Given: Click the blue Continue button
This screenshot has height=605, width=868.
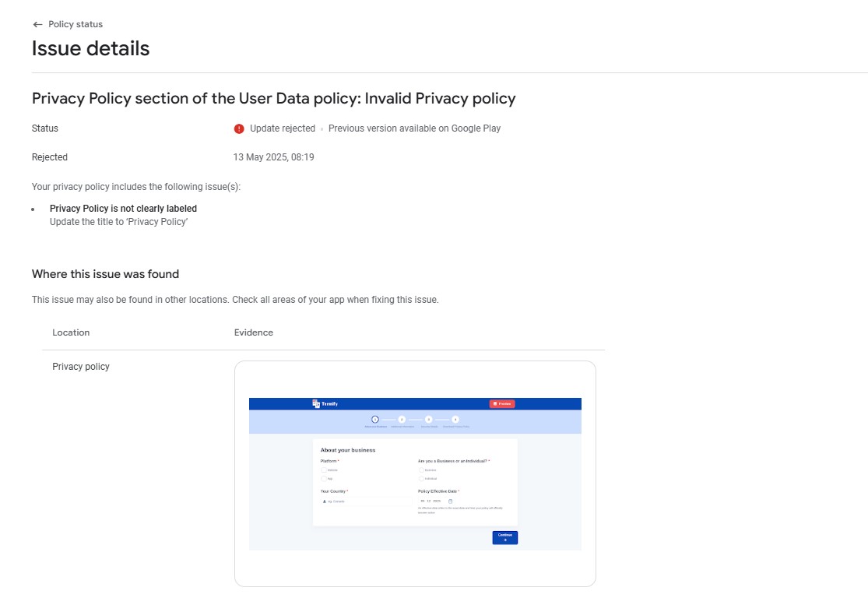Looking at the screenshot, I should [x=505, y=537].
